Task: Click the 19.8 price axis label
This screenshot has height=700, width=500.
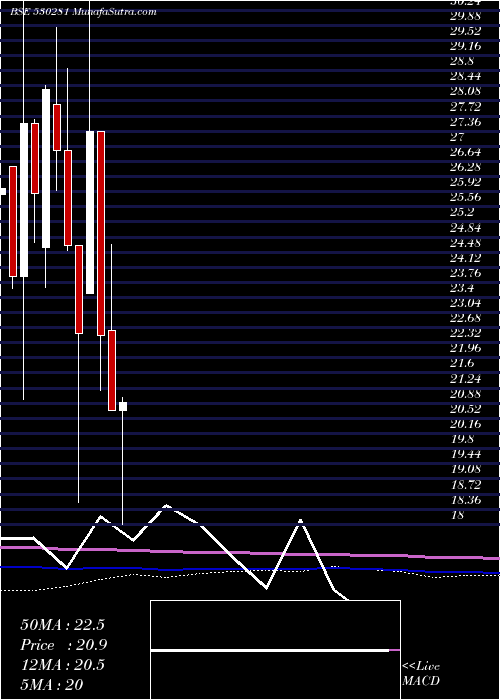Action: [462, 438]
